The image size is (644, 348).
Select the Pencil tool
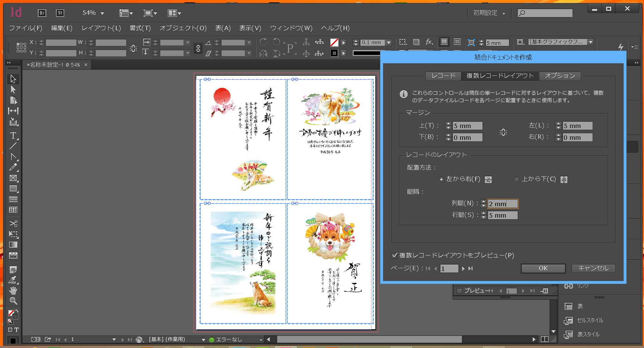[x=13, y=167]
